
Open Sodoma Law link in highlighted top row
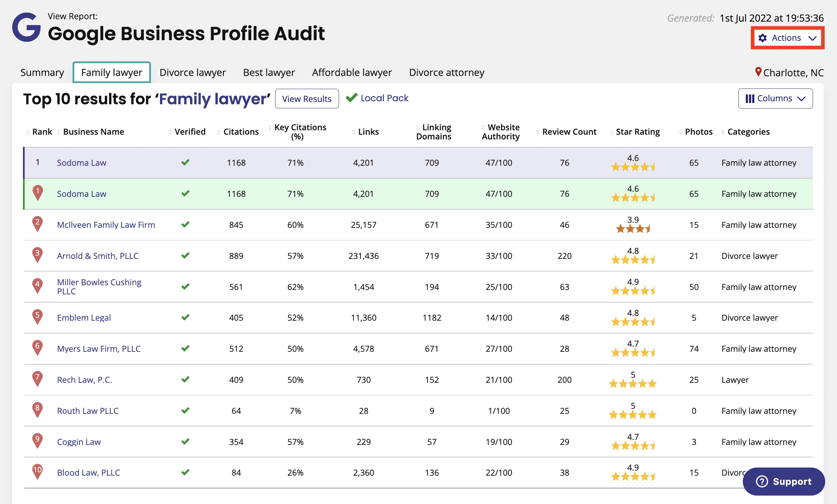pos(81,163)
